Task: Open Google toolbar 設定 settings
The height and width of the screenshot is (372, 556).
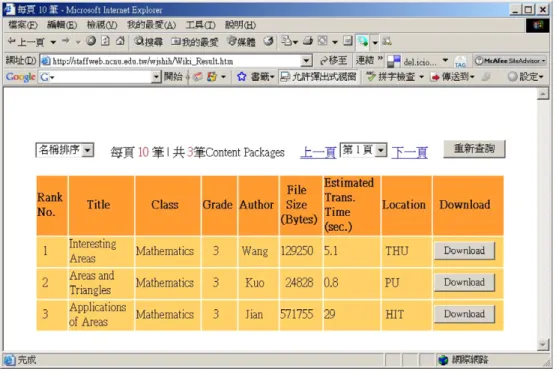Action: click(525, 77)
